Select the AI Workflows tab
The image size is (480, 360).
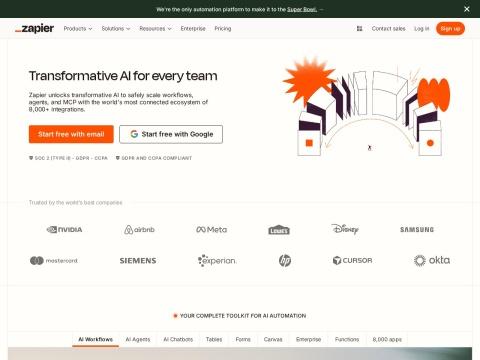pyautogui.click(x=95, y=339)
